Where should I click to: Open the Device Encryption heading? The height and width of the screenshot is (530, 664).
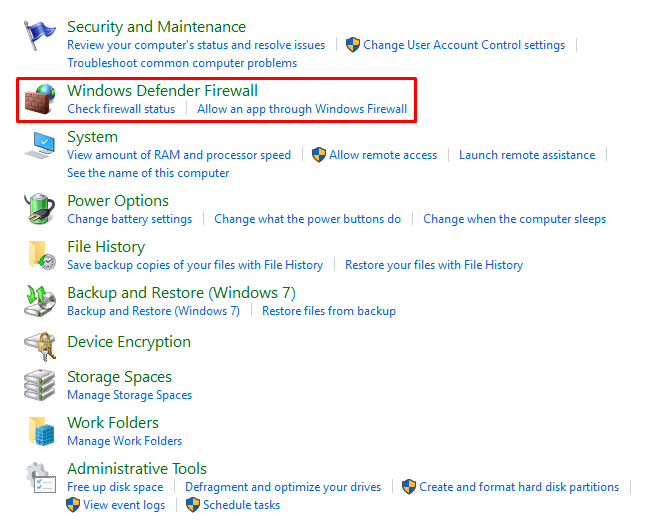(128, 342)
